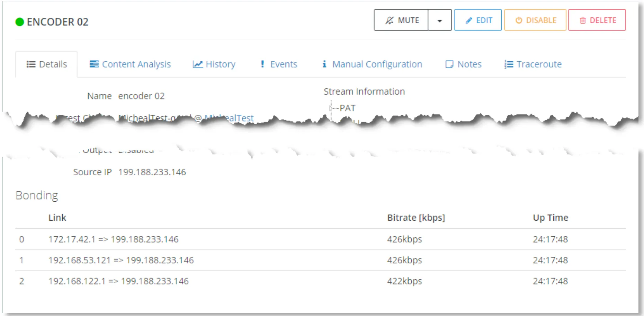Open the dropdown arrow next to MUTE
Image resolution: width=644 pixels, height=316 pixels.
(x=440, y=20)
